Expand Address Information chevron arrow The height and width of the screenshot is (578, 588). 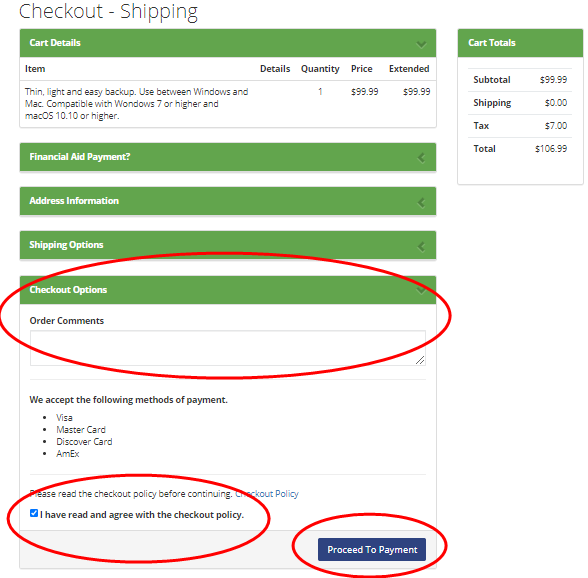coord(421,203)
